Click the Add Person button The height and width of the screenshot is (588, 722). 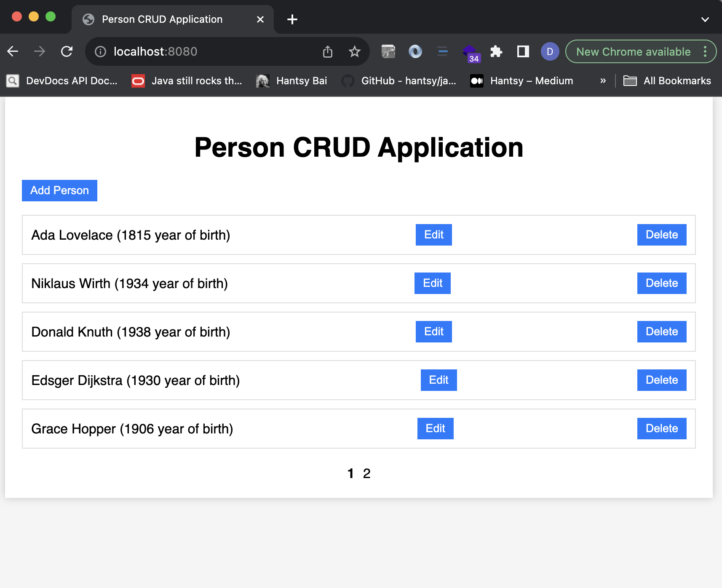point(59,190)
